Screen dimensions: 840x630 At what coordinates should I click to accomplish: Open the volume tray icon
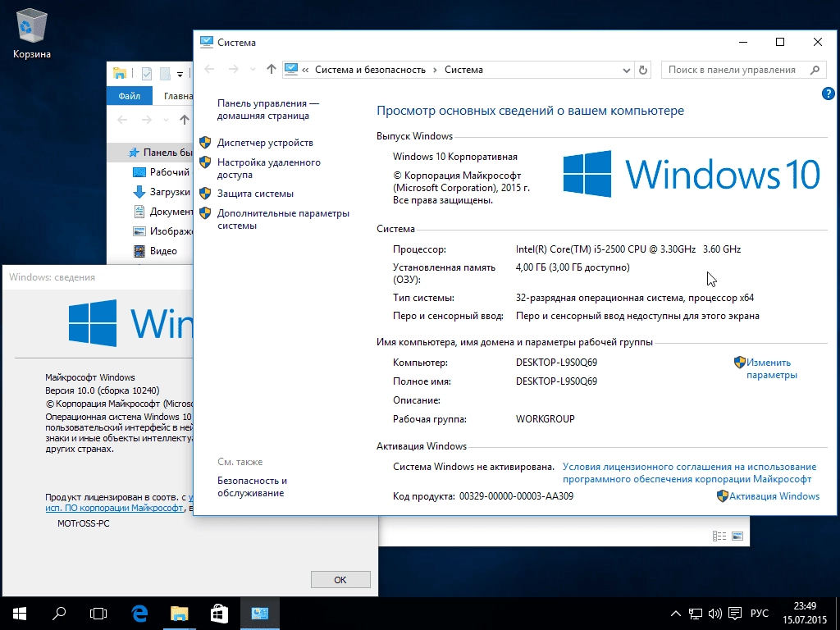pyautogui.click(x=715, y=614)
